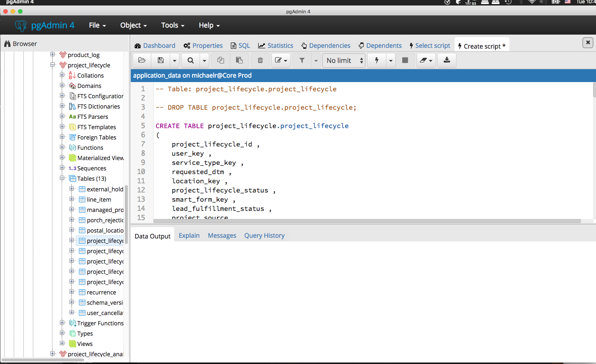Expand the Functions tree node
Screen dimensions: 596x364
coord(62,147)
